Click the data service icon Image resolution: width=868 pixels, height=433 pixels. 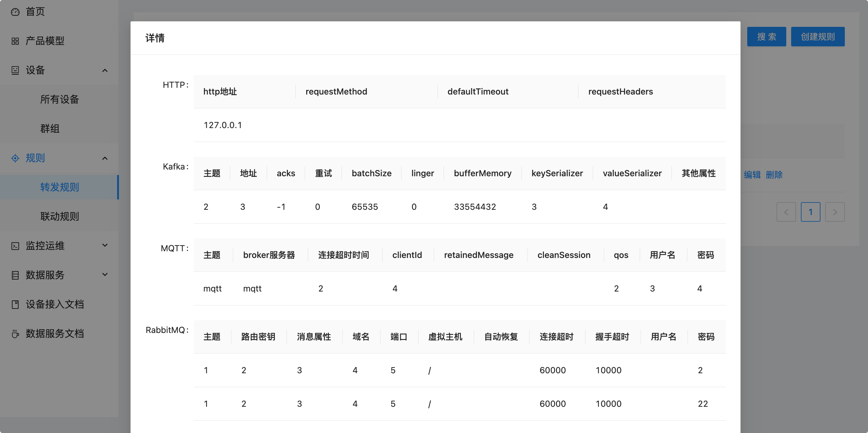(x=15, y=275)
